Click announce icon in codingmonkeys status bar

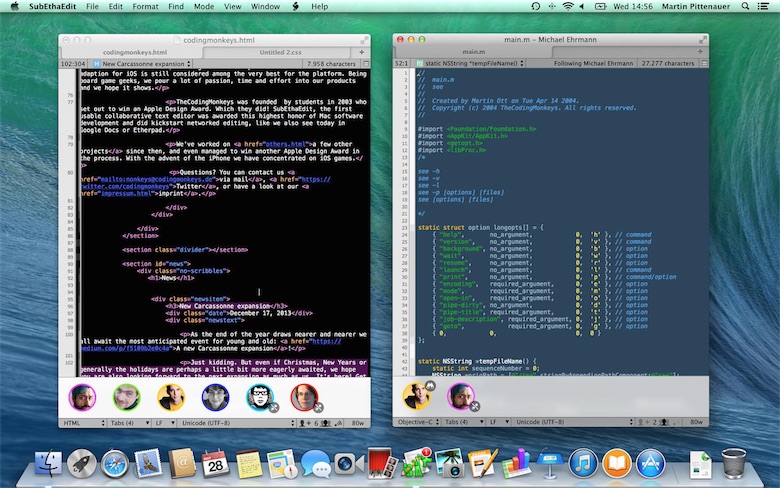click(x=338, y=423)
